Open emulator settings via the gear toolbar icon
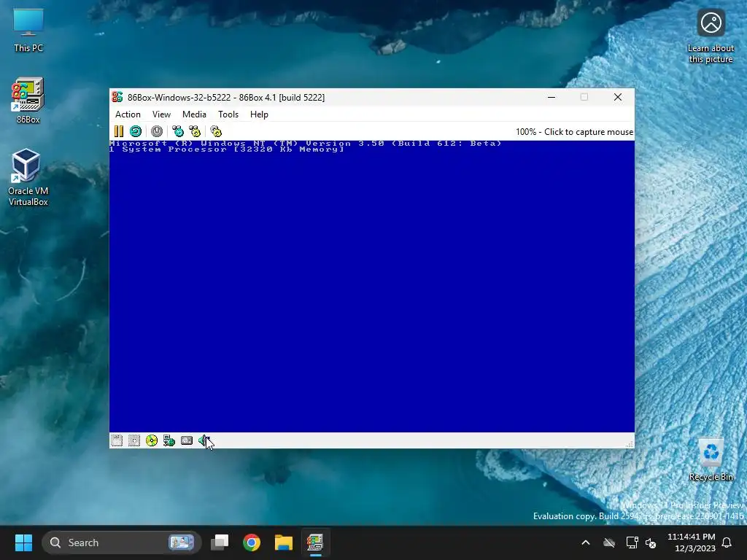Image resolution: width=747 pixels, height=560 pixels. [x=216, y=131]
